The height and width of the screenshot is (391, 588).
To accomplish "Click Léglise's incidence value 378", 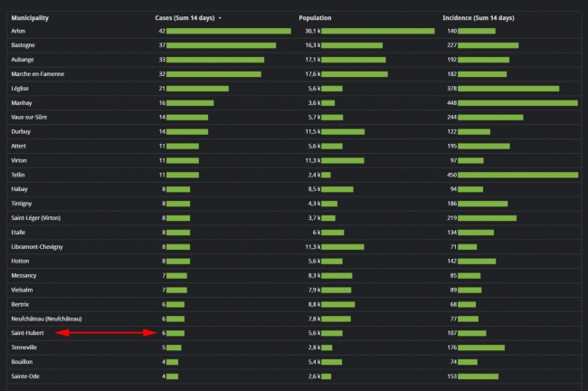I will [x=452, y=89].
